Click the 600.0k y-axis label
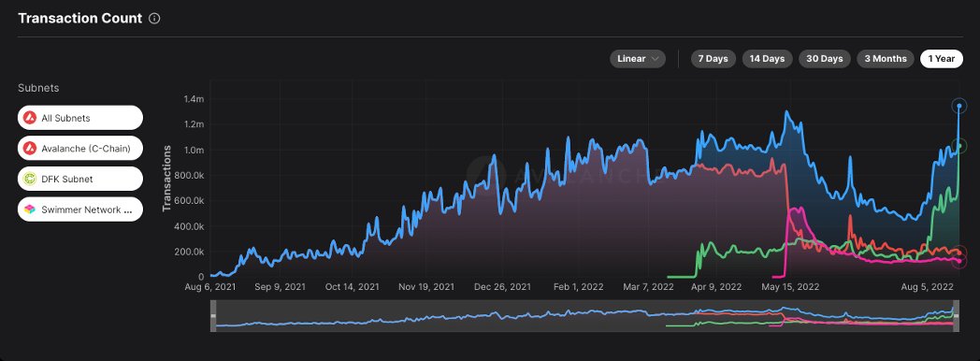 [190, 200]
